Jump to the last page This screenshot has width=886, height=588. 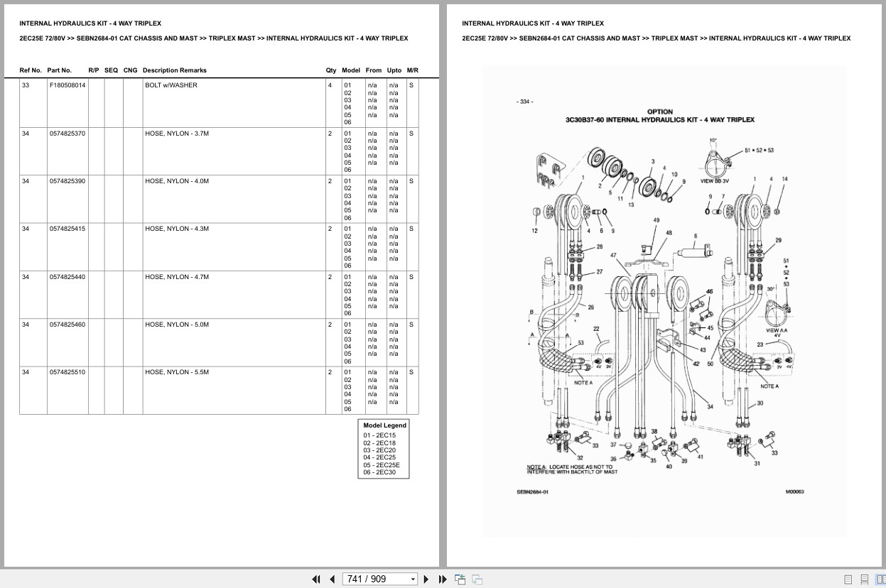tap(443, 579)
